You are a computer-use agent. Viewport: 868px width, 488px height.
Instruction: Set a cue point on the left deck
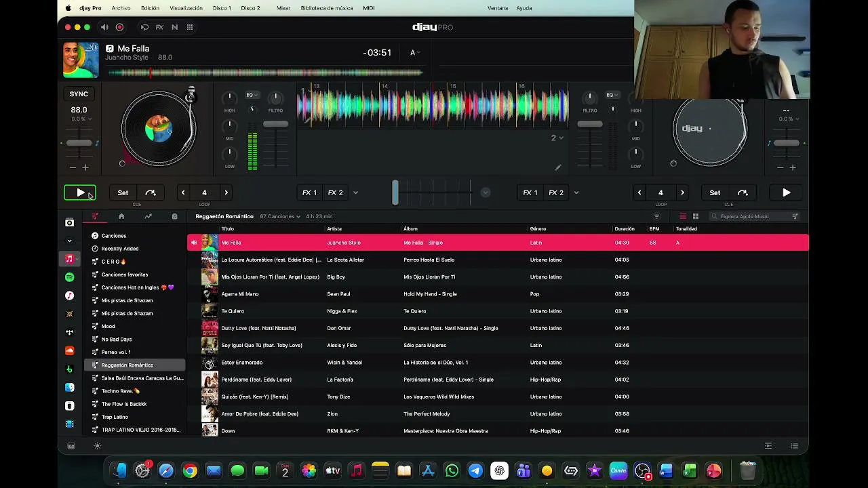[x=123, y=192]
